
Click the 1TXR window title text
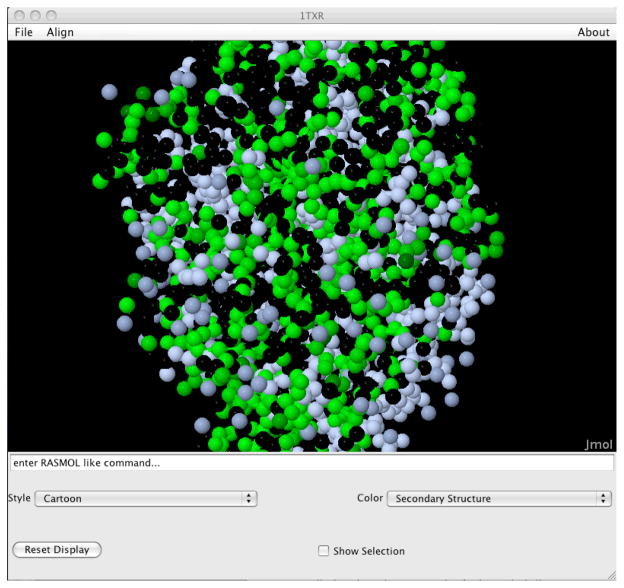pos(311,15)
